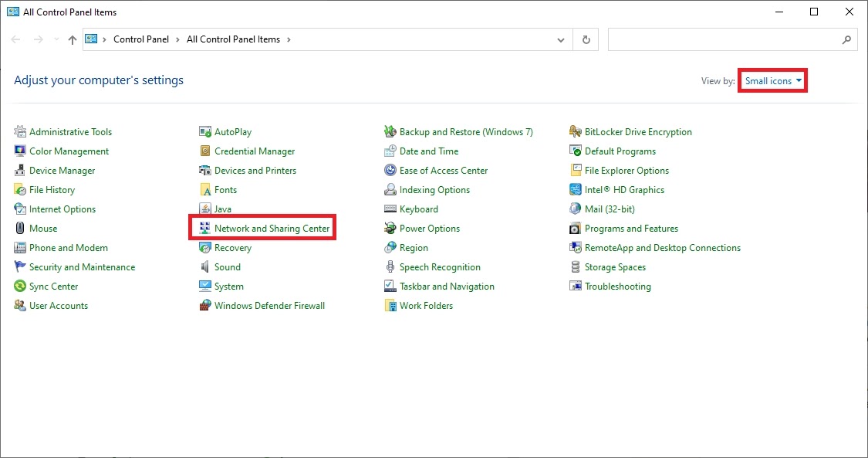
Task: Maximize the Control Panel window
Action: tap(814, 12)
